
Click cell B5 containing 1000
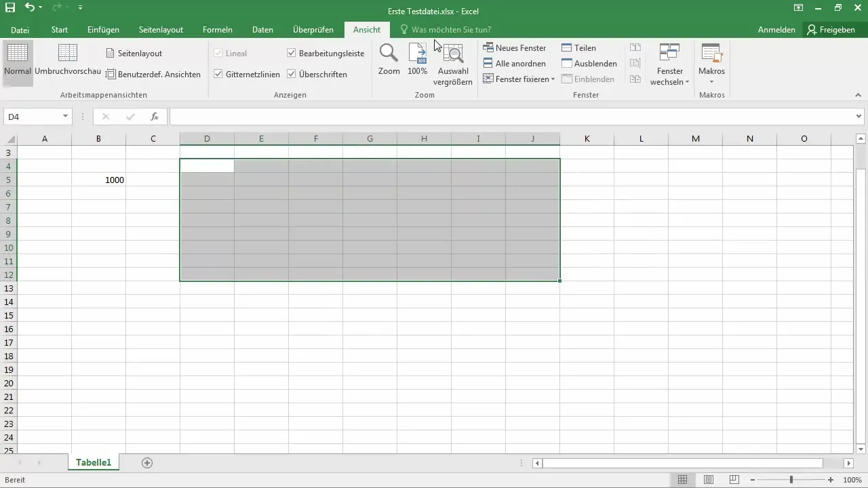[x=98, y=180]
